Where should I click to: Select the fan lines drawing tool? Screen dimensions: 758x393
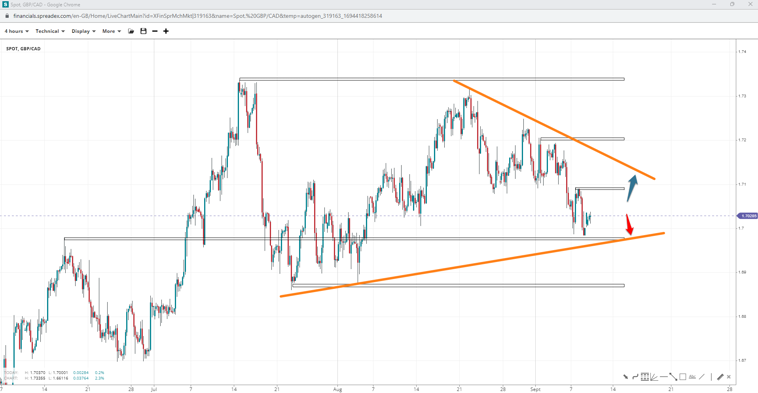654,377
